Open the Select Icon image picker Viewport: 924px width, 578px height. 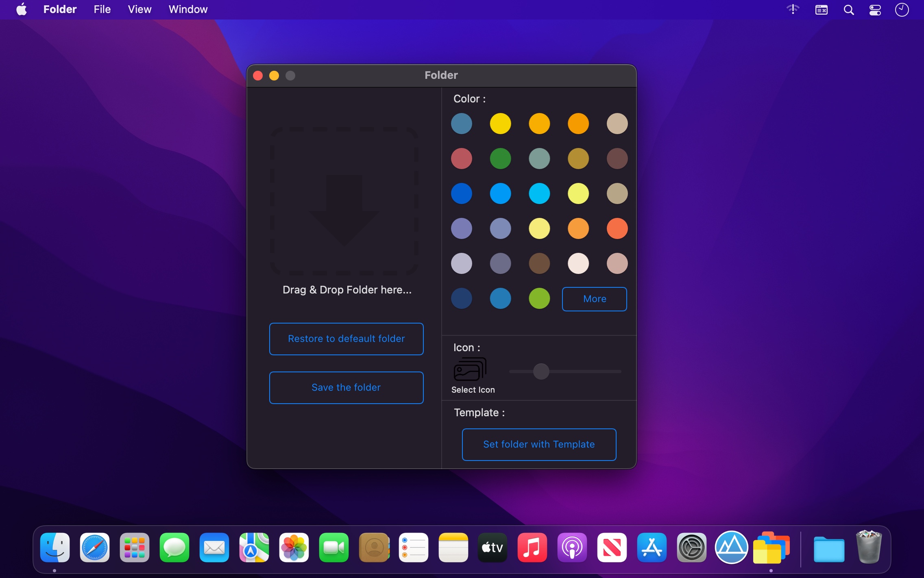470,369
